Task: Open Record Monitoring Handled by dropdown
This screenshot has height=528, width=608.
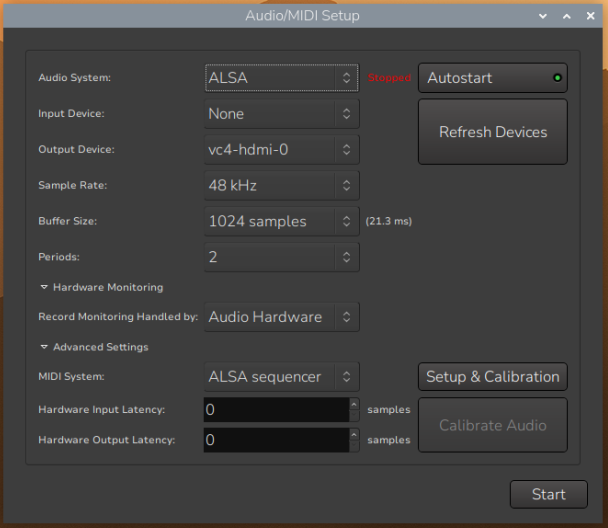Action: pos(281,317)
